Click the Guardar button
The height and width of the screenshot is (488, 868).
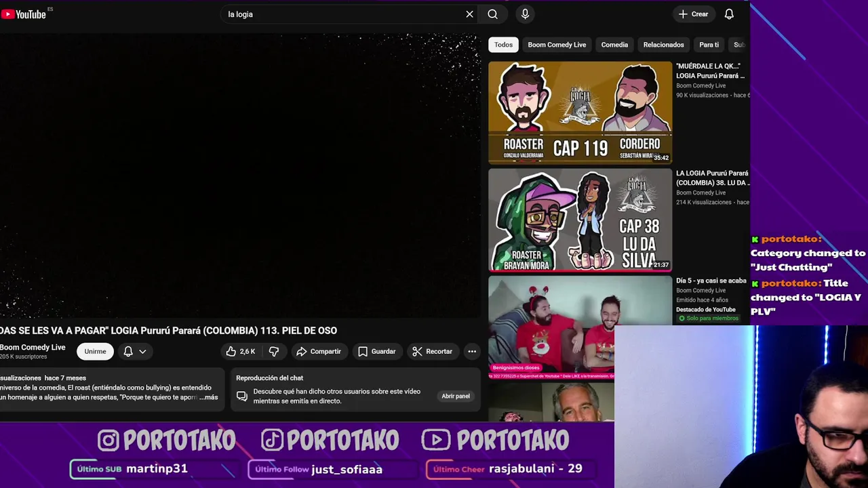click(376, 351)
